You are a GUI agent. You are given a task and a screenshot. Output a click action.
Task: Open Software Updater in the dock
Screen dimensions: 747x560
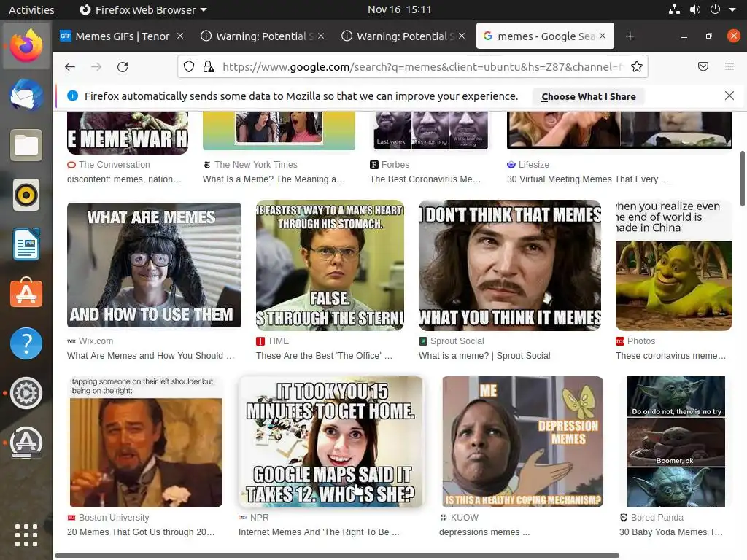coord(26,443)
